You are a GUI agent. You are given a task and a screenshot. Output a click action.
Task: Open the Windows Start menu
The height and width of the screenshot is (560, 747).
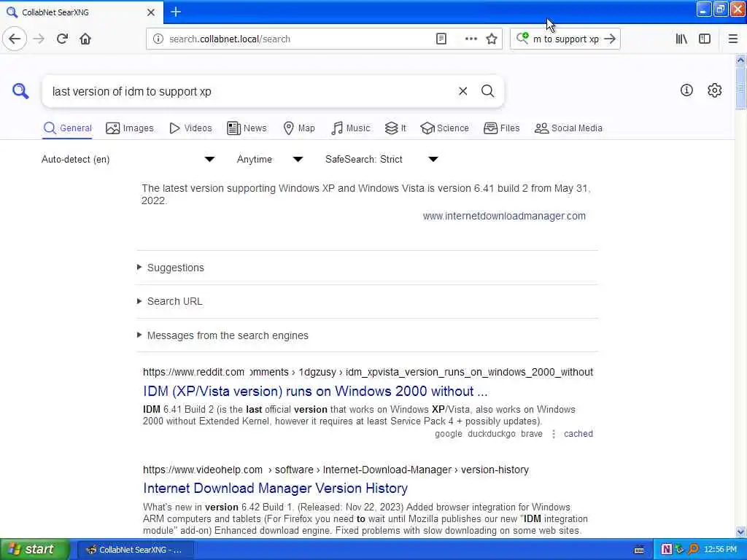coord(35,550)
